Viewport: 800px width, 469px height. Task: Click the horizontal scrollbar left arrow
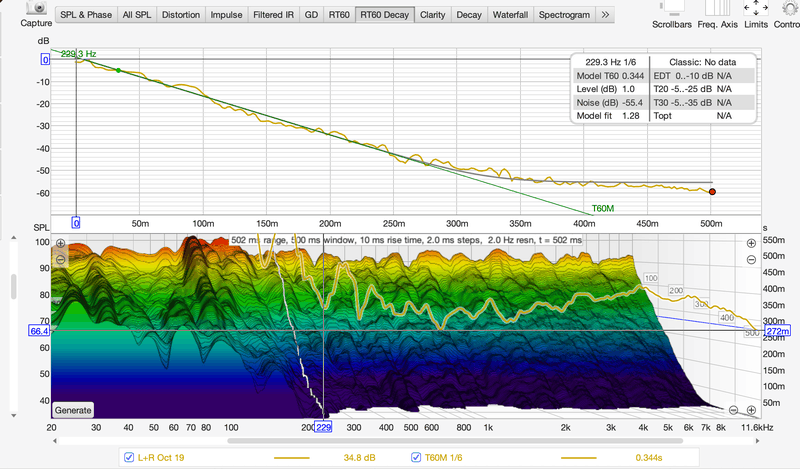click(55, 441)
